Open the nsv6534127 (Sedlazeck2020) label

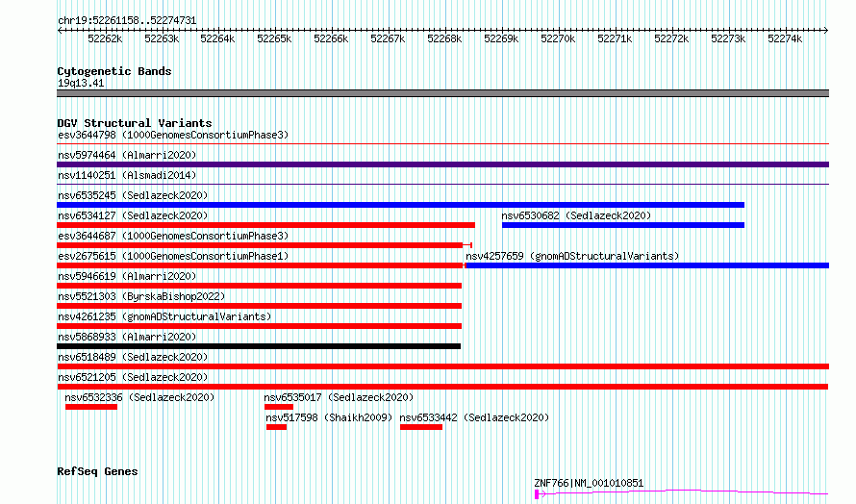click(x=133, y=215)
